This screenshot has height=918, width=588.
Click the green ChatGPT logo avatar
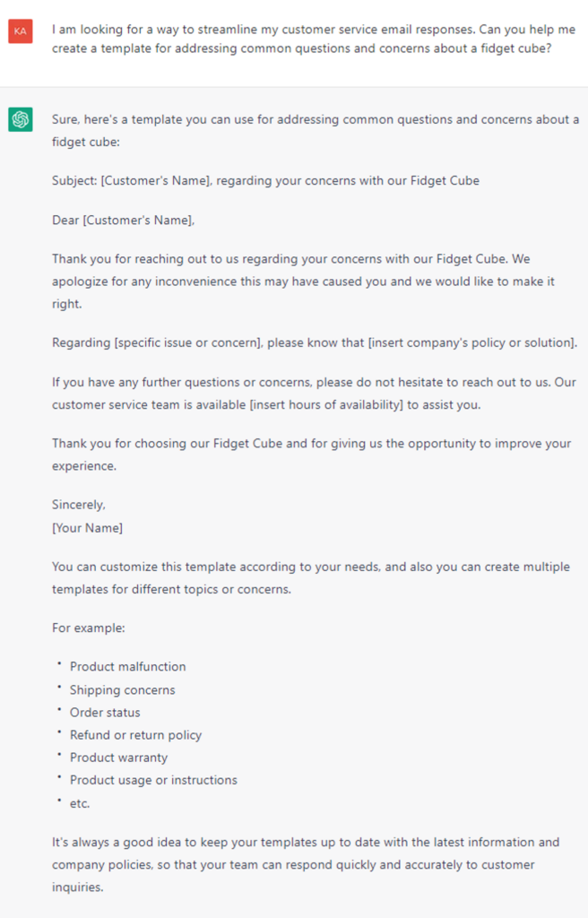tap(21, 119)
